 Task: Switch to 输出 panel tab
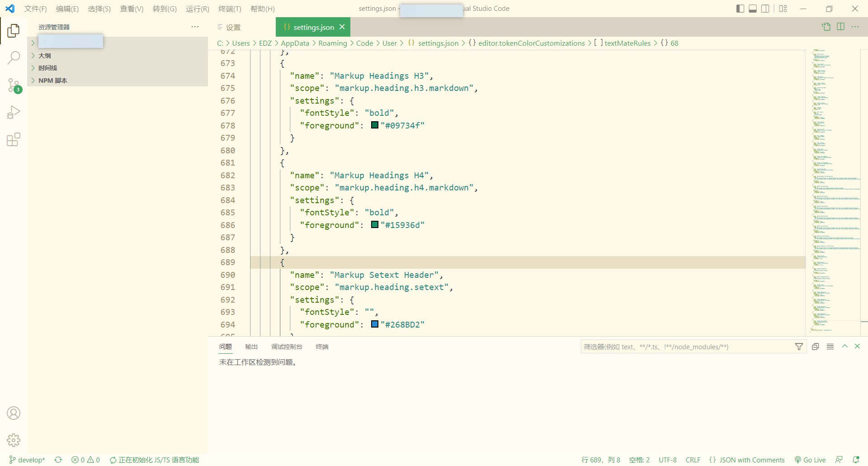click(251, 347)
